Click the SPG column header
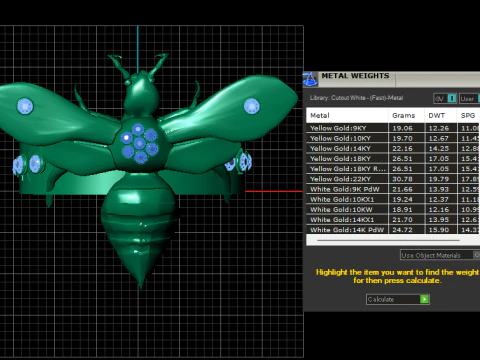The image size is (480, 360). pos(468,116)
